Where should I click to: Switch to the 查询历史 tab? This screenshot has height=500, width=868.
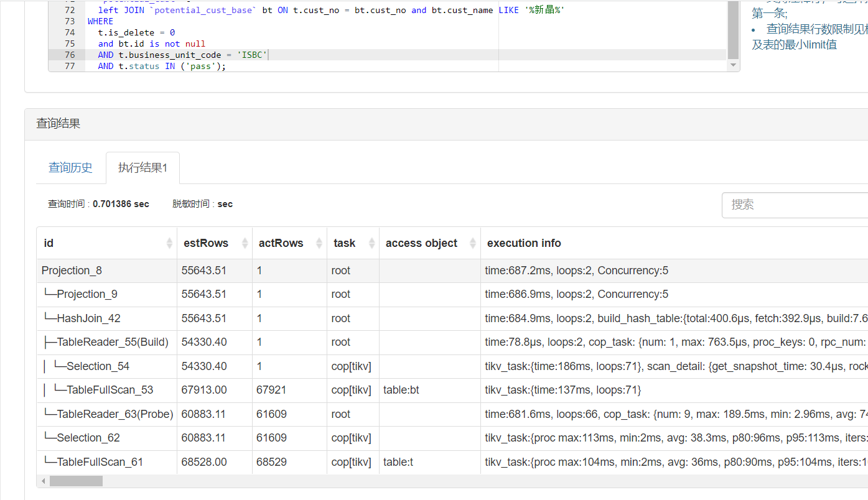pyautogui.click(x=70, y=168)
